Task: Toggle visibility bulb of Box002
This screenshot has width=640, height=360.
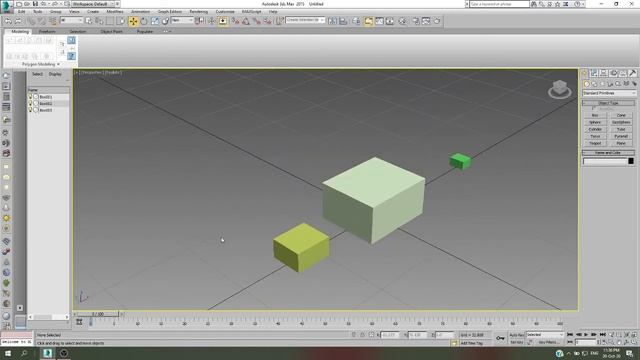Action: click(30, 103)
